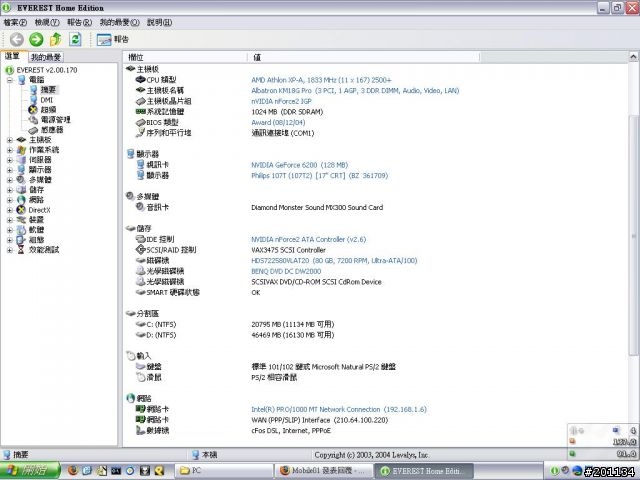Open Intel PRO/1000 MT Network Connection link
Viewport: 640px width, 480px height.
coord(339,409)
